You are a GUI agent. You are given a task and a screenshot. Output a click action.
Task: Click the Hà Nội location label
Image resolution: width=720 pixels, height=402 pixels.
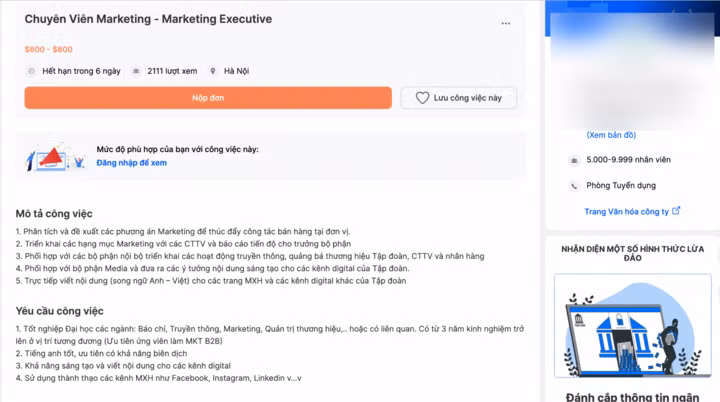pyautogui.click(x=236, y=71)
